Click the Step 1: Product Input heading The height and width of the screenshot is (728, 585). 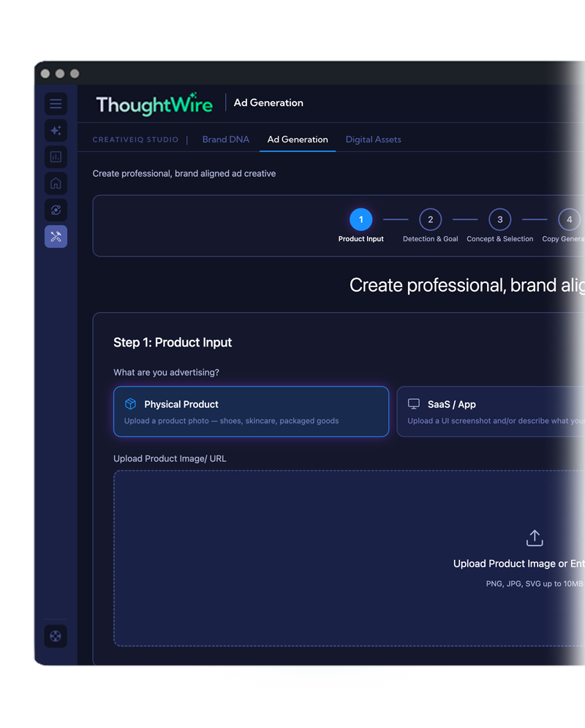pyautogui.click(x=173, y=343)
